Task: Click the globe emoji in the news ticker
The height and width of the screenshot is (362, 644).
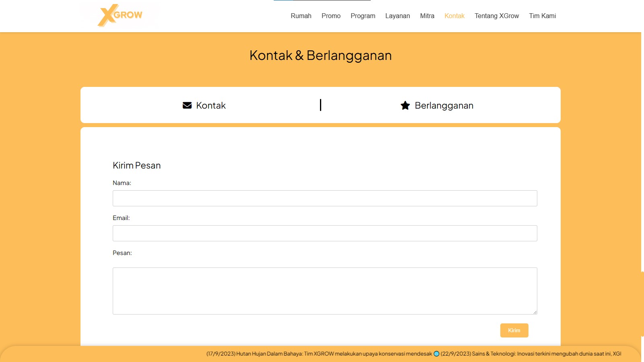Action: (436, 354)
